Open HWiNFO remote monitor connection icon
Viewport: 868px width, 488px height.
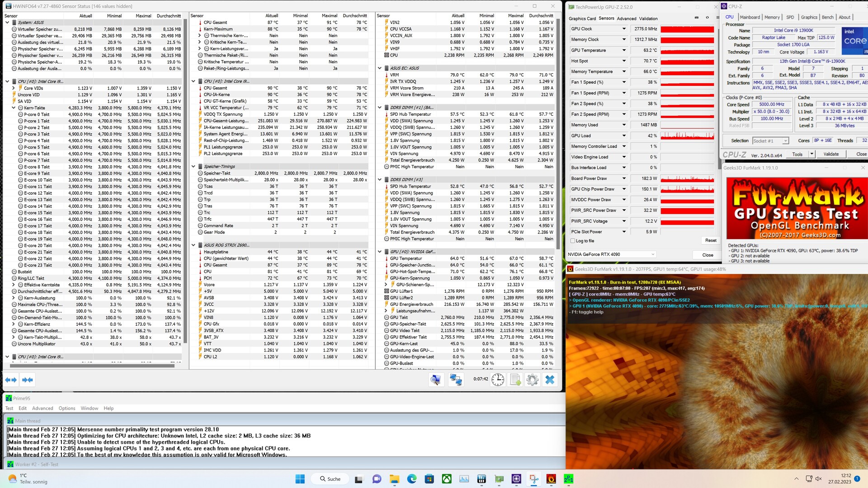436,380
